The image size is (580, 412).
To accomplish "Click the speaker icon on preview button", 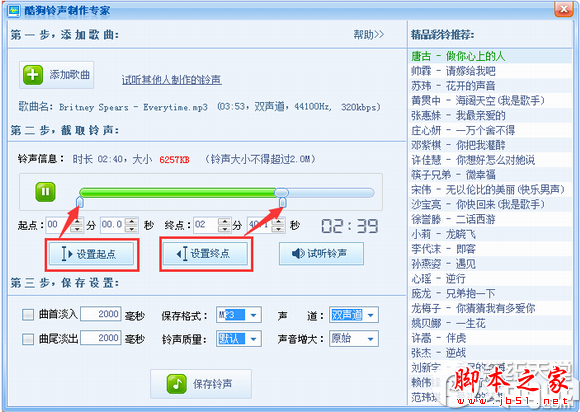I will click(x=298, y=254).
